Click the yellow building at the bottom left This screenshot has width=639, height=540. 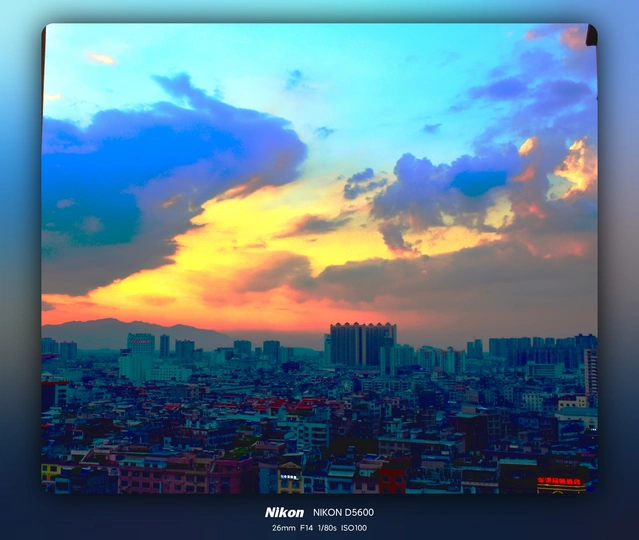click(51, 470)
